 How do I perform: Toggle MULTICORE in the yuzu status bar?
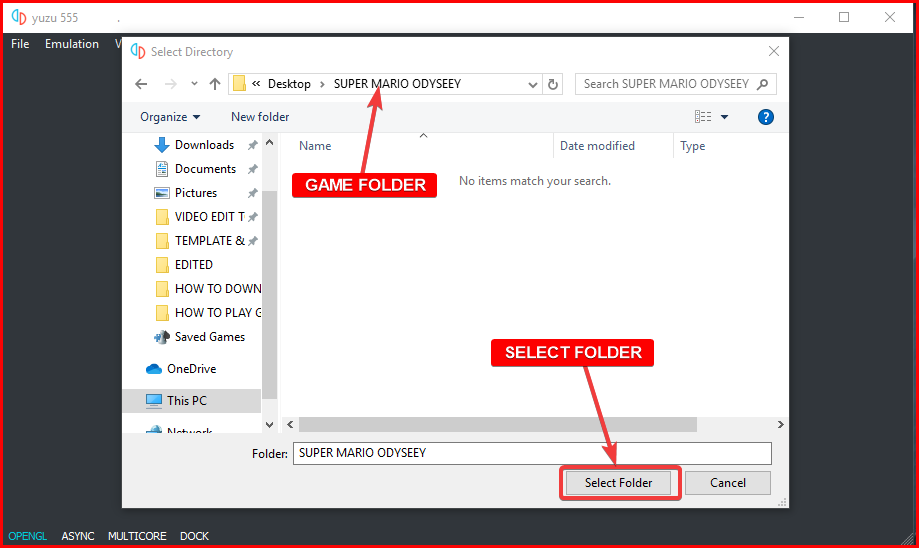click(137, 536)
